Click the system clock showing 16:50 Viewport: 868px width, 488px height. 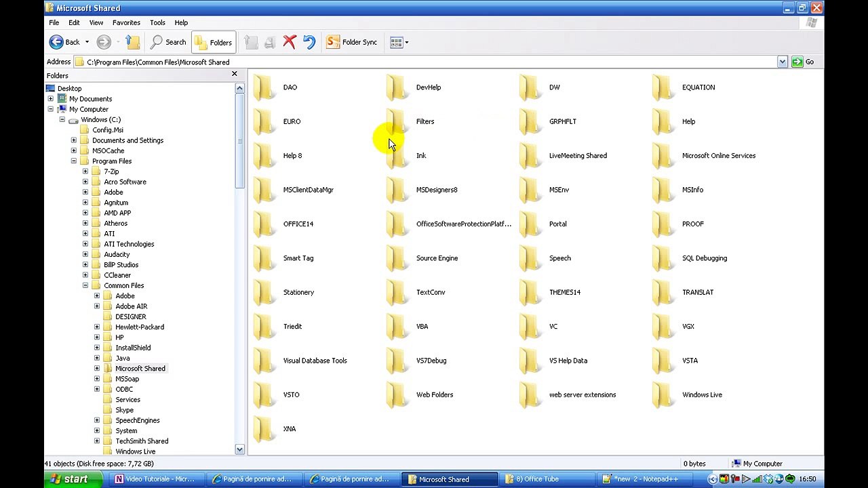[807, 479]
